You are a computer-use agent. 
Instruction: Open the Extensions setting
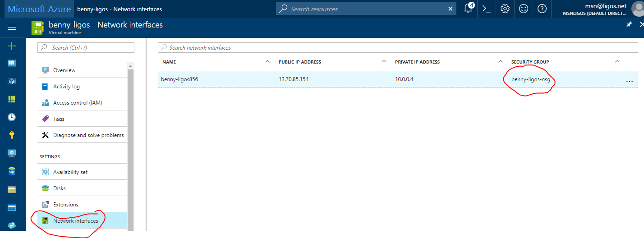coord(83,204)
